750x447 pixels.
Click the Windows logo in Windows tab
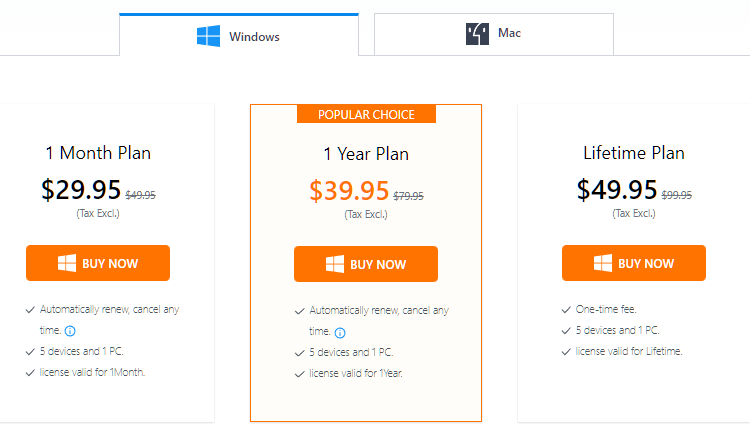point(209,36)
